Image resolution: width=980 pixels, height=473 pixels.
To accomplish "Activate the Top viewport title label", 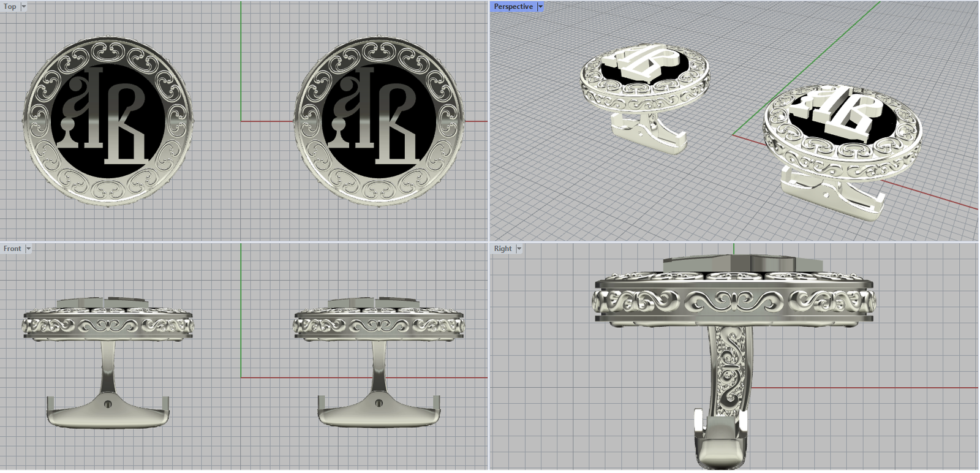I will tap(10, 7).
